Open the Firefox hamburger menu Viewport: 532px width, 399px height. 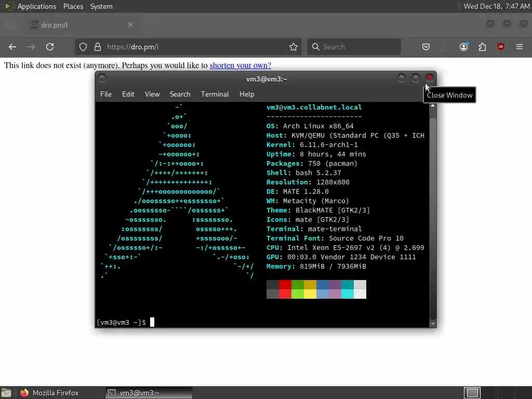coord(520,47)
